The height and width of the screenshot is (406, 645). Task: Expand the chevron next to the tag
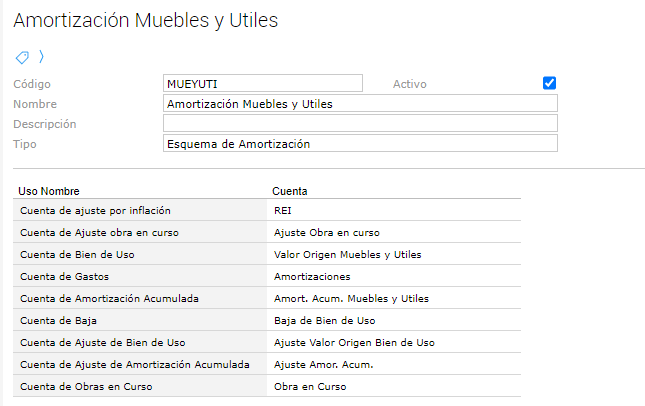pos(42,58)
